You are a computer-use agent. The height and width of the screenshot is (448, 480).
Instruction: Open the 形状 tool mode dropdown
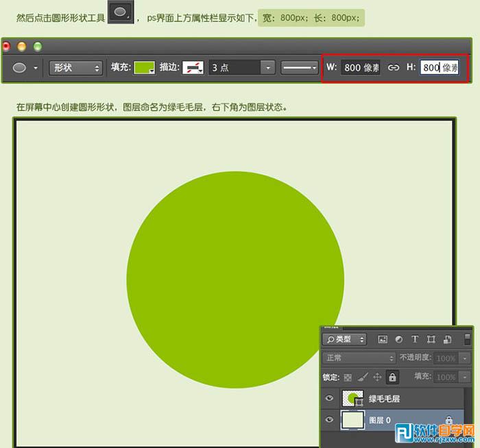pyautogui.click(x=75, y=68)
